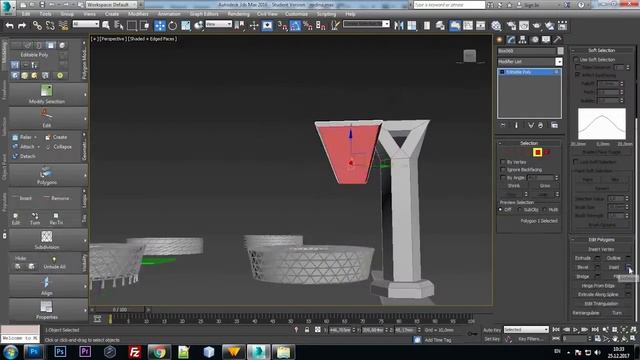Viewport: 640px width, 360px height.
Task: Toggle the Percent Snap icon
Action: [x=308, y=26]
